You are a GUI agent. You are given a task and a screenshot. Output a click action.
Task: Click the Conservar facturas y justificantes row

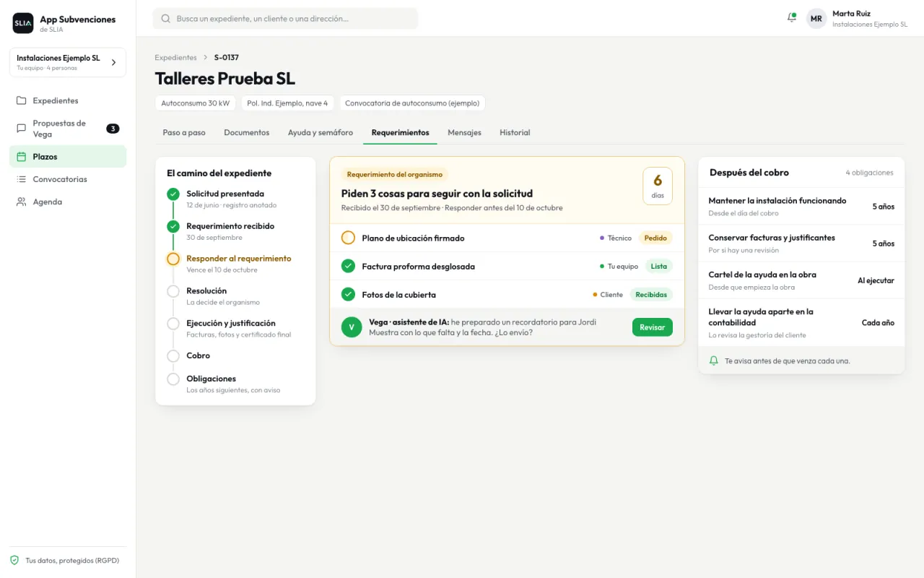coord(801,243)
